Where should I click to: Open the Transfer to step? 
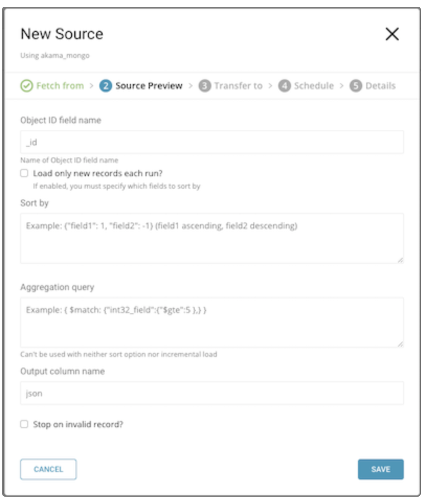pos(238,86)
